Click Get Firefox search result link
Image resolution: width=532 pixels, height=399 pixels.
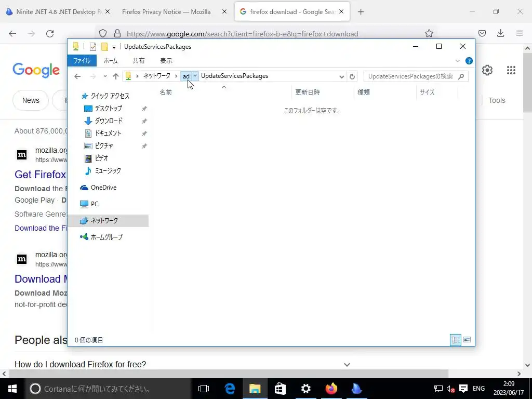tap(41, 175)
